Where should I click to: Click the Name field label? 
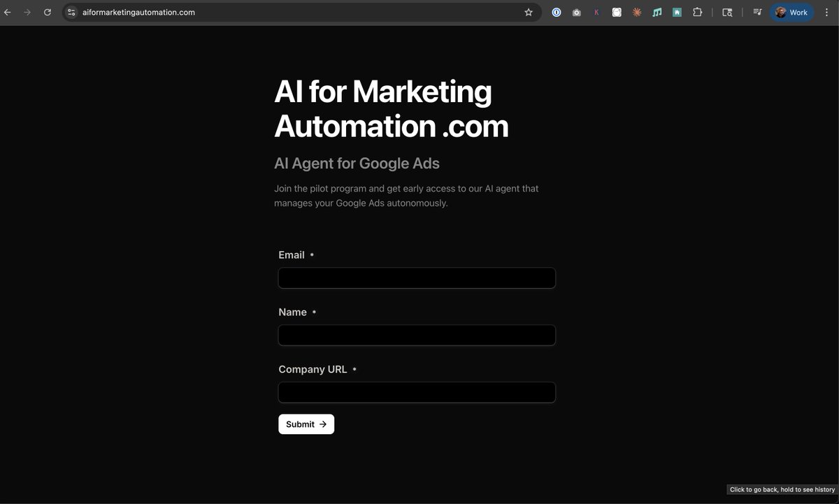click(292, 312)
